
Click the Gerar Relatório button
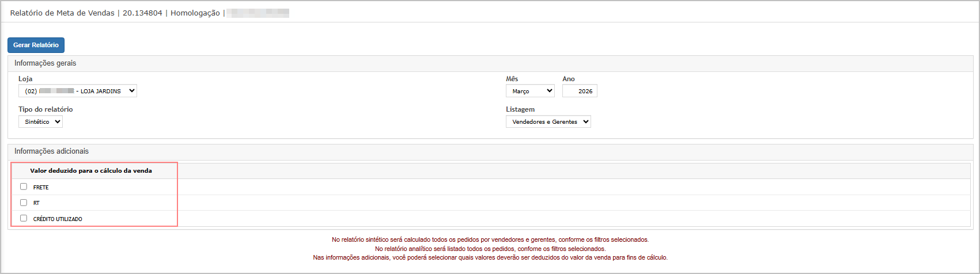[x=36, y=45]
